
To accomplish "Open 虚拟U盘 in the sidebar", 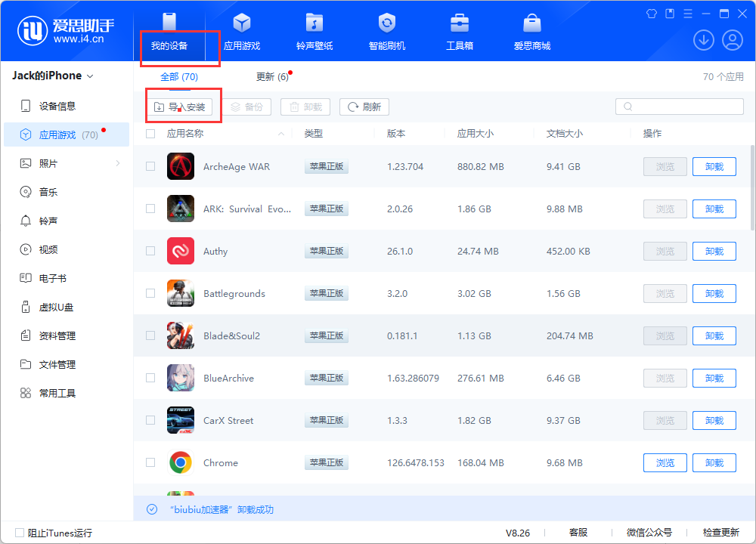I will click(67, 307).
